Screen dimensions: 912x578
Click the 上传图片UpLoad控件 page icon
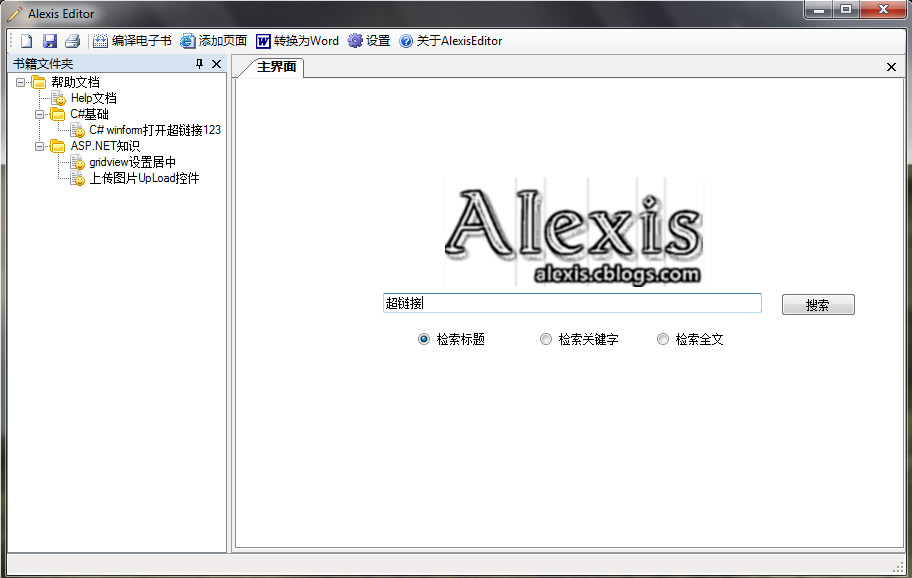77,179
